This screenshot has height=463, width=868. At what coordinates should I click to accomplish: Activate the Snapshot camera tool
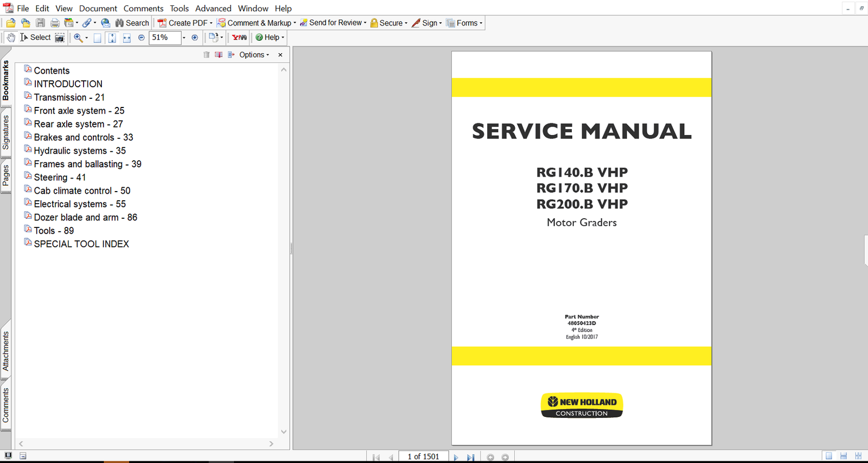[x=60, y=37]
